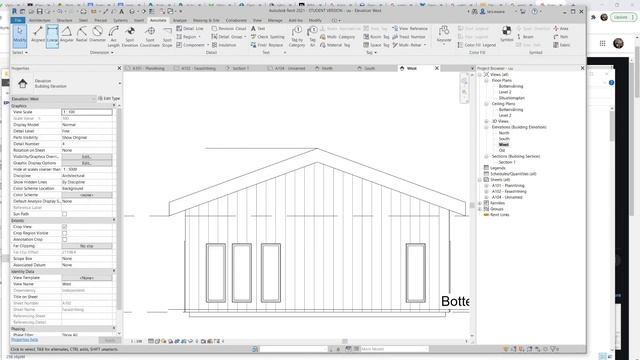This screenshot has height=360, width=640.
Task: Choose the Beam annotation tool
Action: 525,37
